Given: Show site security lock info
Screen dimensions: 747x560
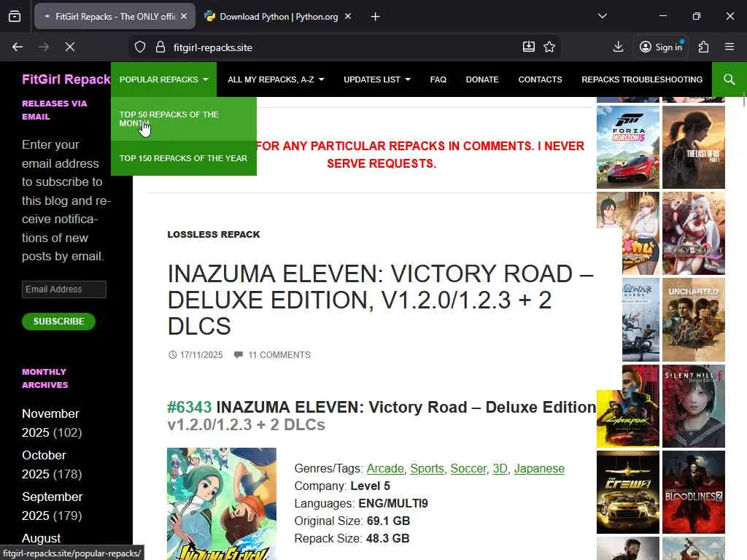Looking at the screenshot, I should pyautogui.click(x=160, y=47).
